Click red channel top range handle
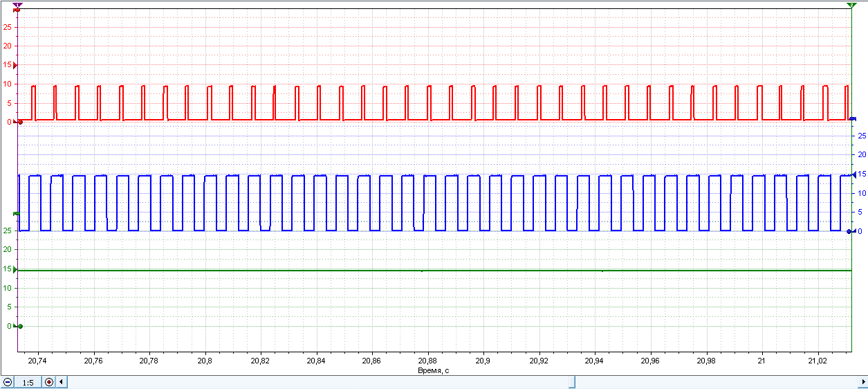The height and width of the screenshot is (389, 868). [16, 10]
